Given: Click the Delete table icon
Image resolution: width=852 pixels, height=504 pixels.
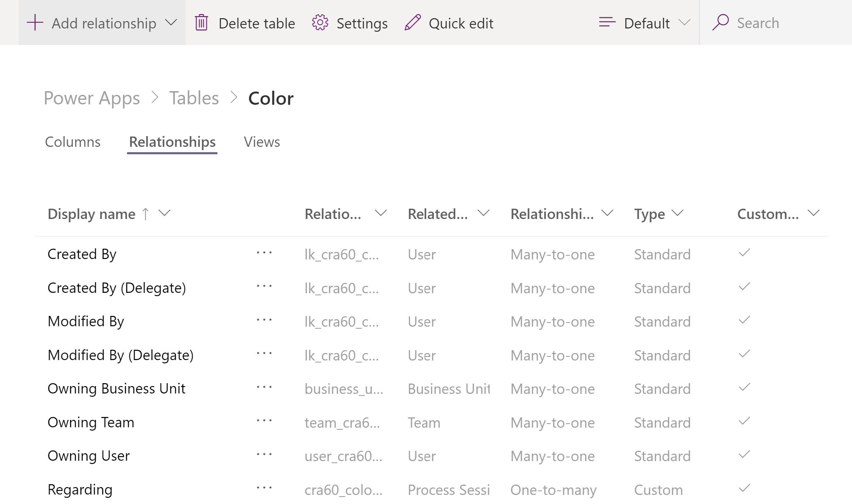Looking at the screenshot, I should pos(201,22).
